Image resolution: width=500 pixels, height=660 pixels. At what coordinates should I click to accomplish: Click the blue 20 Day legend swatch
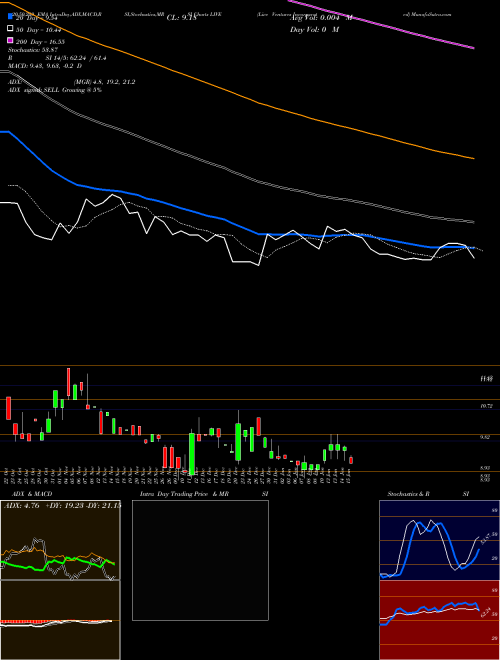pos(10,17)
